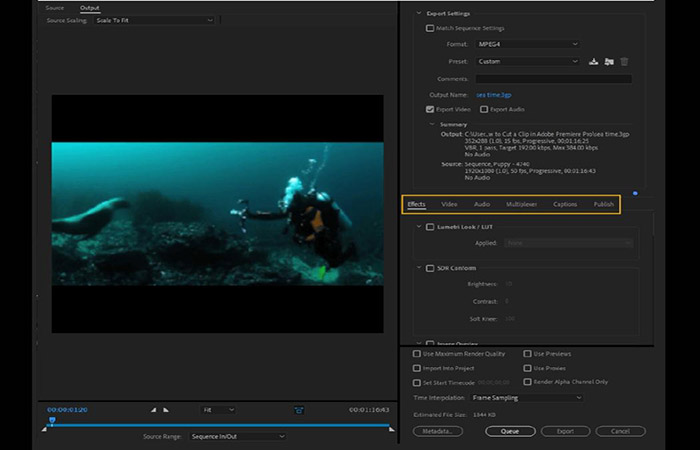Click the Export button
This screenshot has width=700, height=450.
pyautogui.click(x=565, y=431)
